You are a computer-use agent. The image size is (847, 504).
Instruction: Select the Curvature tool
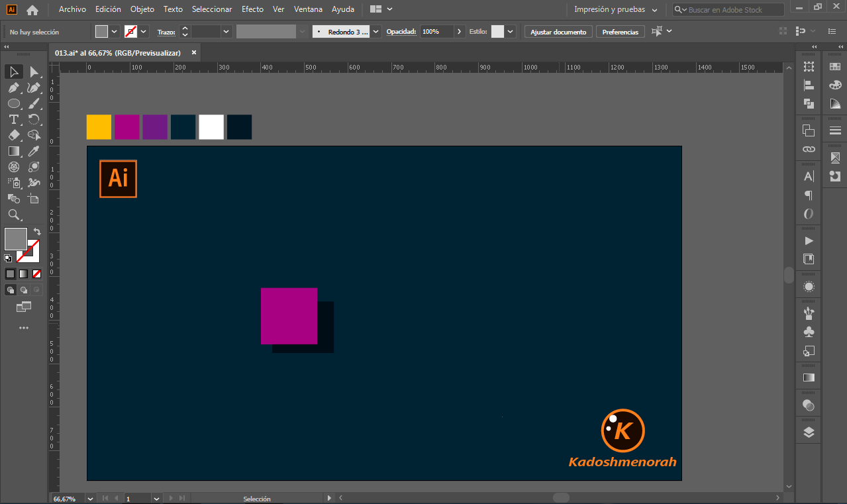(x=34, y=87)
